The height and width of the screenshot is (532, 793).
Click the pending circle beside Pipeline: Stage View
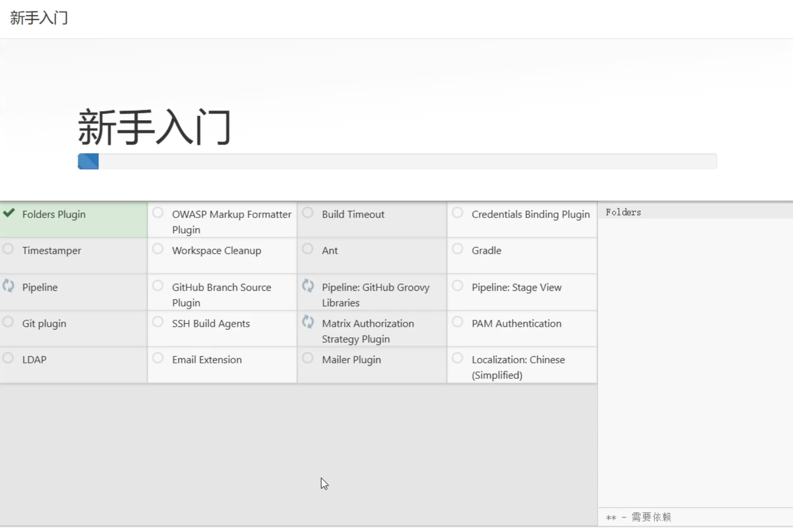[458, 286]
